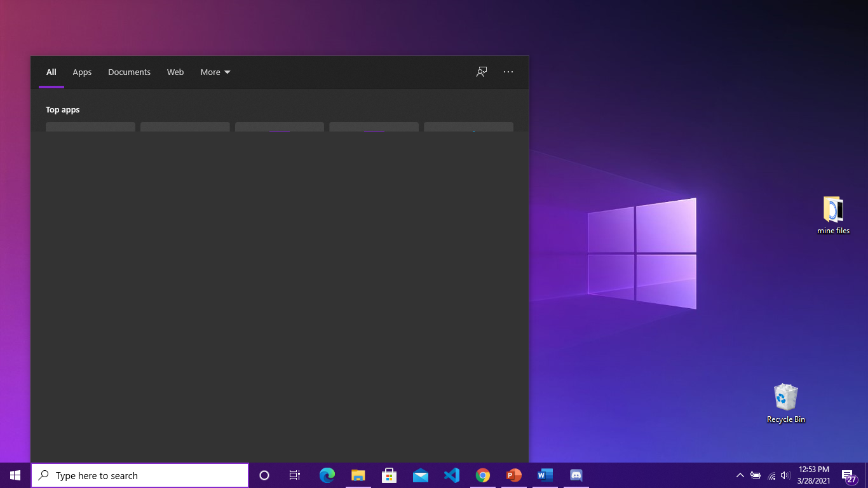The image size is (868, 488).
Task: Show hidden system tray icons
Action: point(740,475)
